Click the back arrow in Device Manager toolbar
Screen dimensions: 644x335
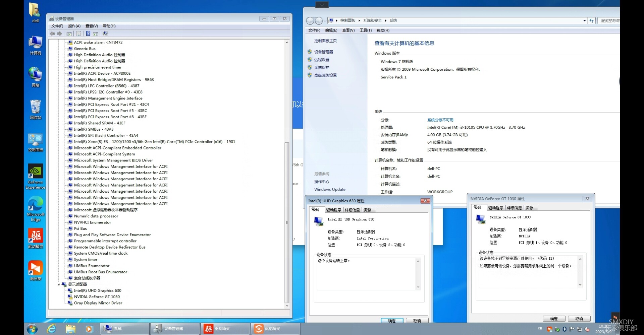(x=52, y=33)
